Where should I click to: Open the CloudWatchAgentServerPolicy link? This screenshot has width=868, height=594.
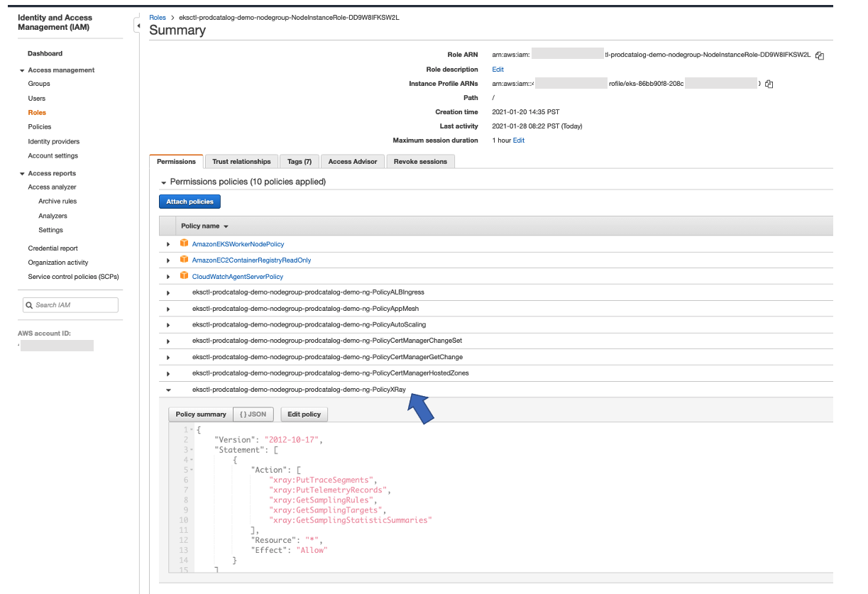(x=238, y=277)
